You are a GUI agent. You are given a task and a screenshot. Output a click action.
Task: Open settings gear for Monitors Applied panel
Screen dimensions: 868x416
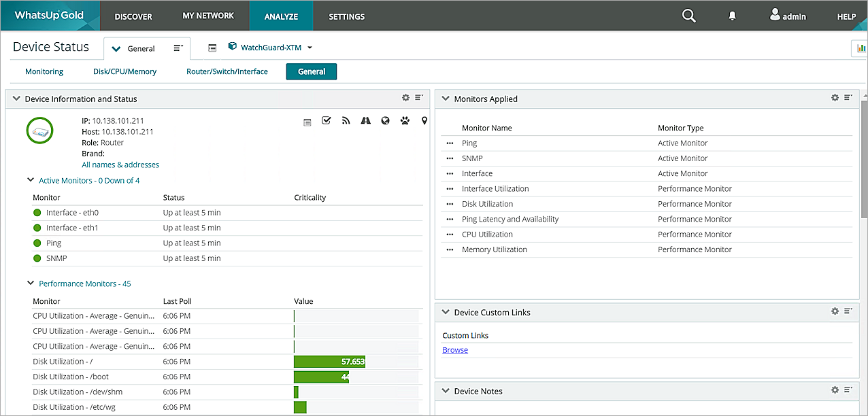tap(835, 98)
